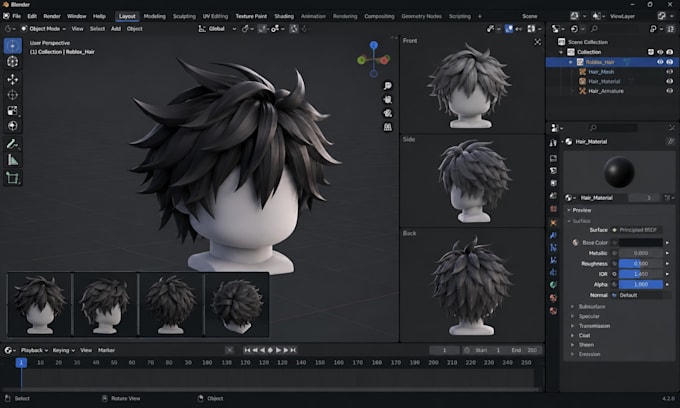Viewport: 680px width, 408px height.
Task: Open the Object properties tab icon
Action: 553,222
